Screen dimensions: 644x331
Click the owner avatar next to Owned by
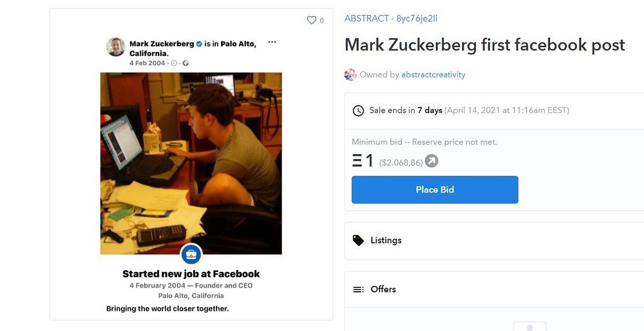point(350,75)
